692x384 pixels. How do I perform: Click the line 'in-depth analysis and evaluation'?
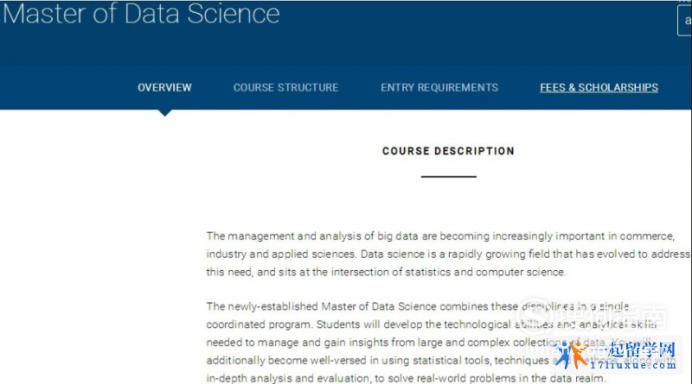(405, 378)
